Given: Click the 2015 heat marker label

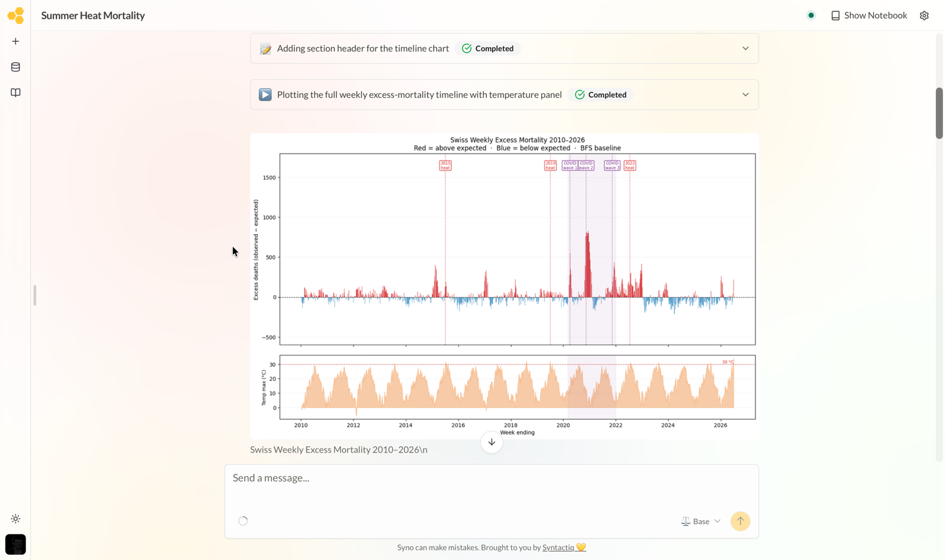Looking at the screenshot, I should coord(446,165).
